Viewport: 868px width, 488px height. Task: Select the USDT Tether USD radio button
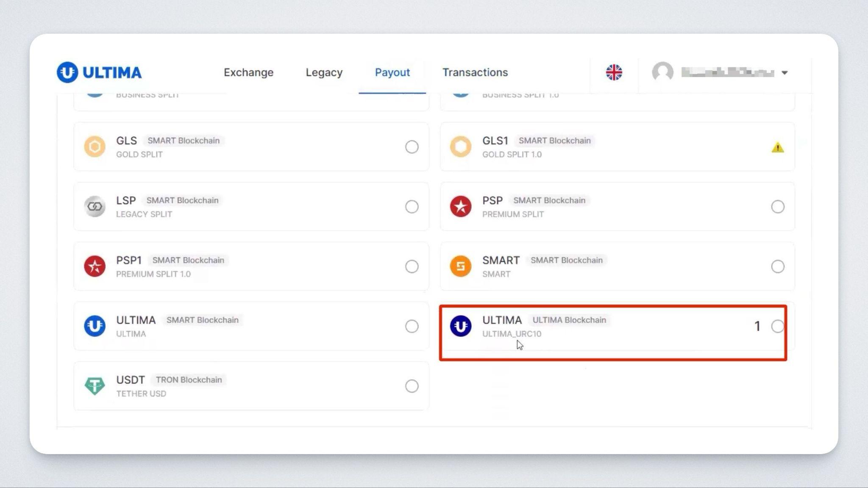pos(412,386)
